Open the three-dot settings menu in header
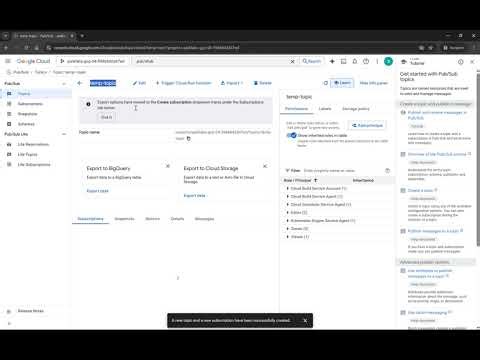 (x=377, y=61)
